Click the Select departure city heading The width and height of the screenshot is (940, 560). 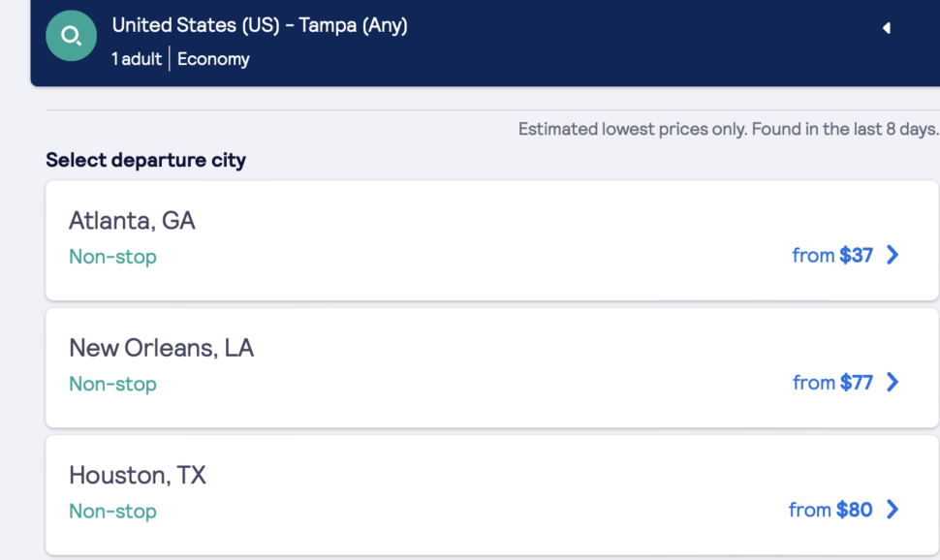tap(145, 159)
